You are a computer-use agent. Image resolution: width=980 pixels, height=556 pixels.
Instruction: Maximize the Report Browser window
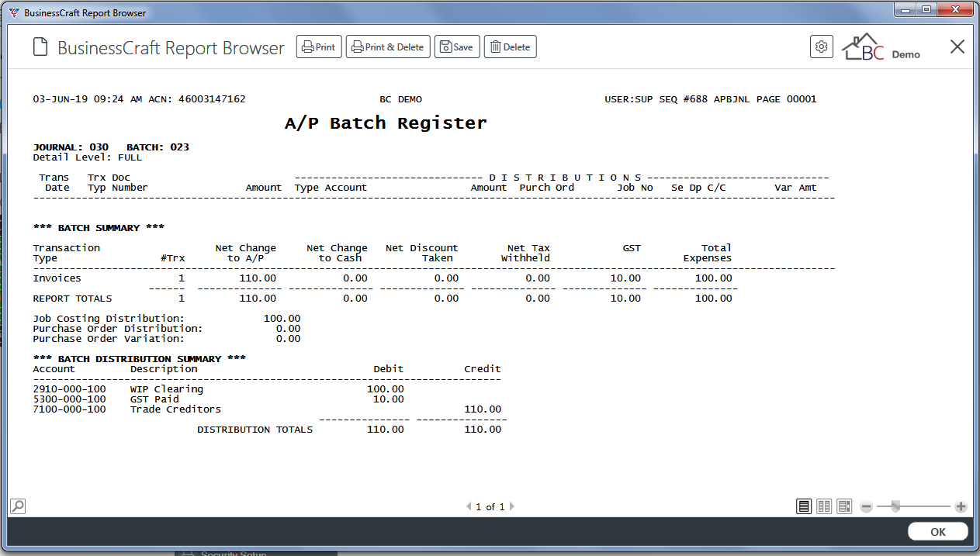point(926,10)
